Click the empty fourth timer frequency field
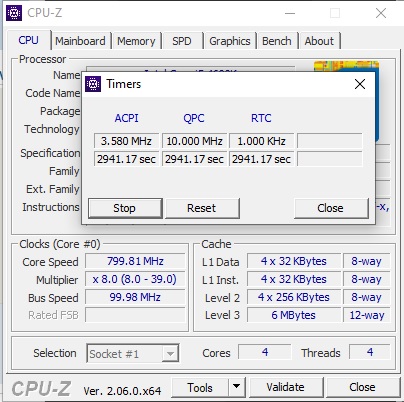 pos(330,141)
